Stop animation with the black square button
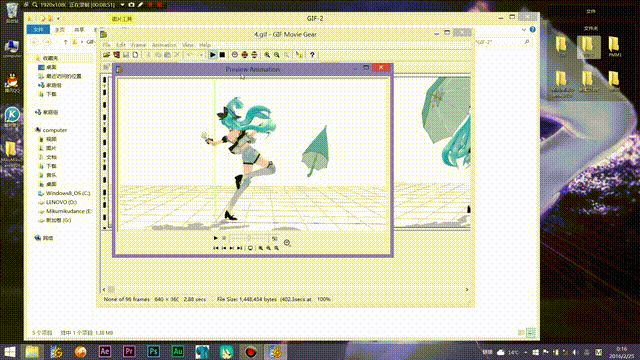 [x=222, y=55]
